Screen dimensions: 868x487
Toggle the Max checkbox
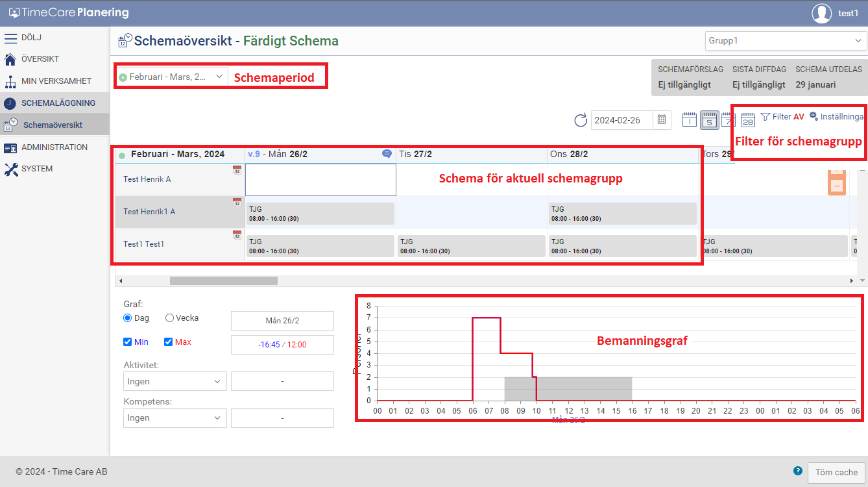(x=169, y=342)
